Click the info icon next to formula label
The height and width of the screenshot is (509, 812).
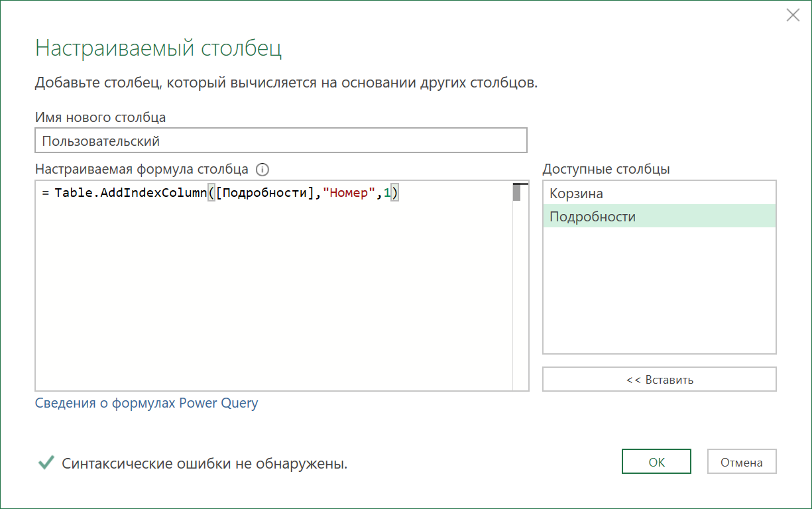point(262,169)
